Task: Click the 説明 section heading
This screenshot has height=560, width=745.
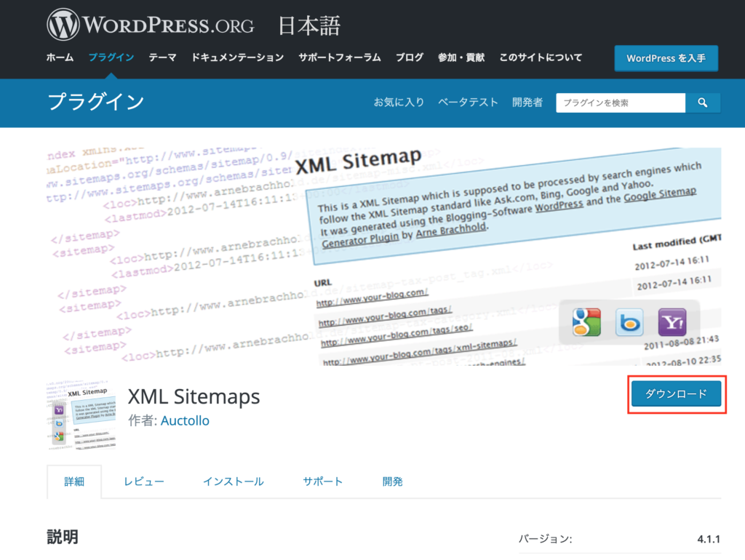Action: [63, 537]
